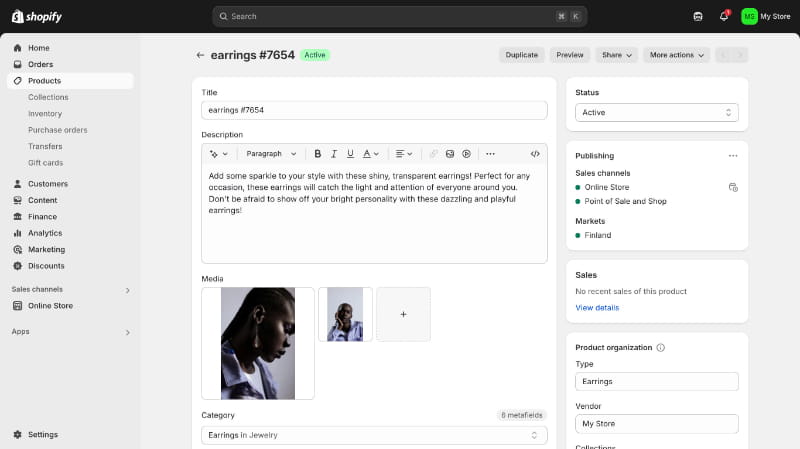Open more formatting options ellipsis
Image resolution: width=800 pixels, height=449 pixels.
point(490,154)
